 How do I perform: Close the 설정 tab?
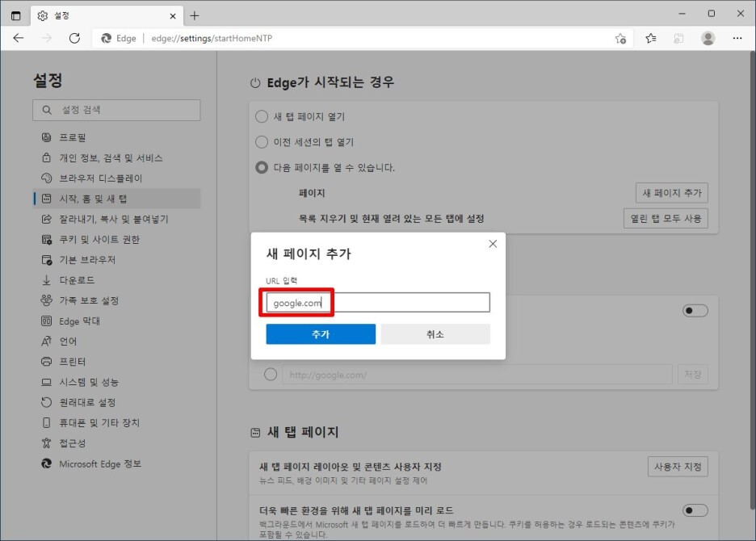173,16
